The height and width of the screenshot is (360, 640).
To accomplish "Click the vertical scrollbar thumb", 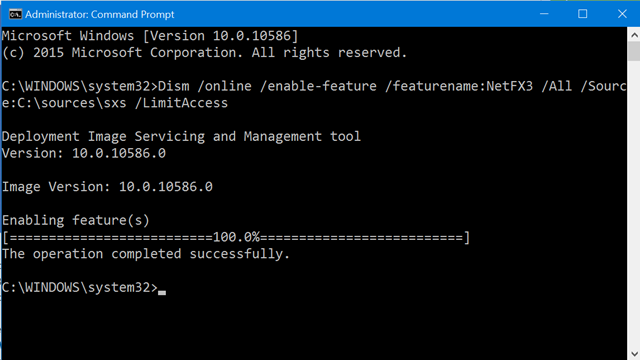I will pos(634,52).
